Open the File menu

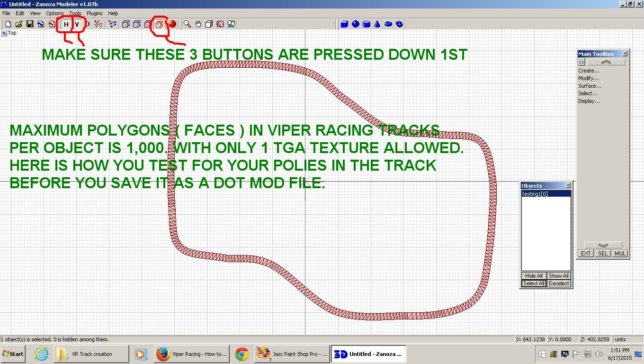(6, 13)
